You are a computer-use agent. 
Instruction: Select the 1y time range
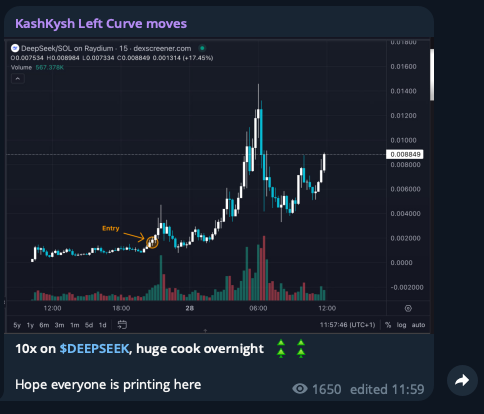[x=30, y=325]
